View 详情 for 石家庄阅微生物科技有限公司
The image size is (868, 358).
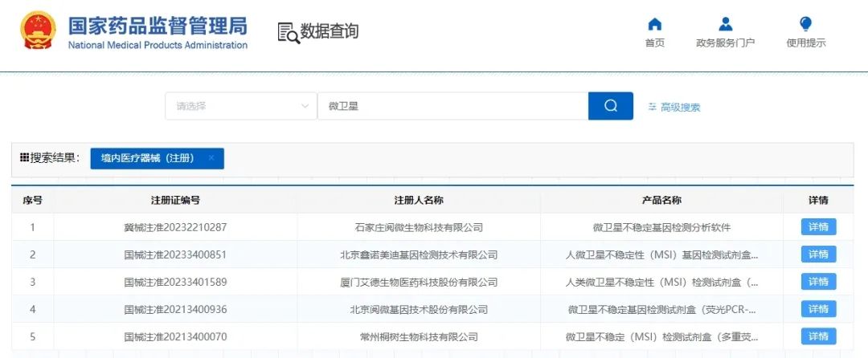818,227
